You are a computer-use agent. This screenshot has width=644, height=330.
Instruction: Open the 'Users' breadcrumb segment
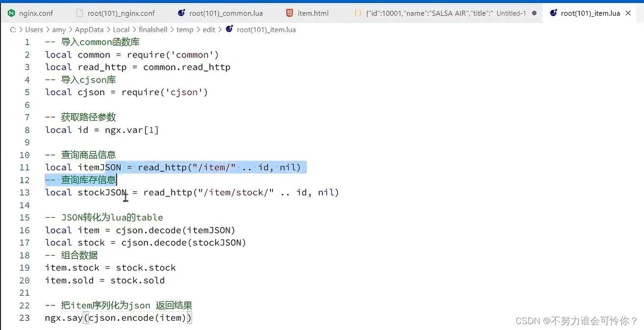34,29
